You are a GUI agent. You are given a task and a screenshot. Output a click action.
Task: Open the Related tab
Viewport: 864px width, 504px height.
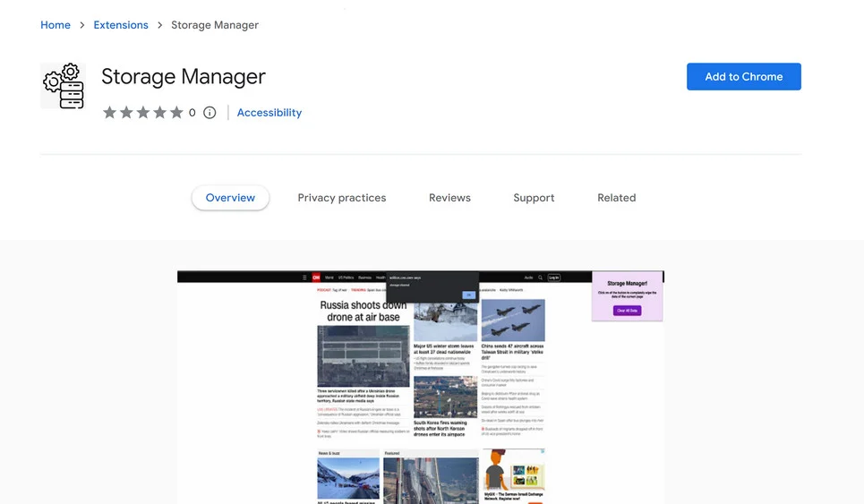[x=616, y=198]
